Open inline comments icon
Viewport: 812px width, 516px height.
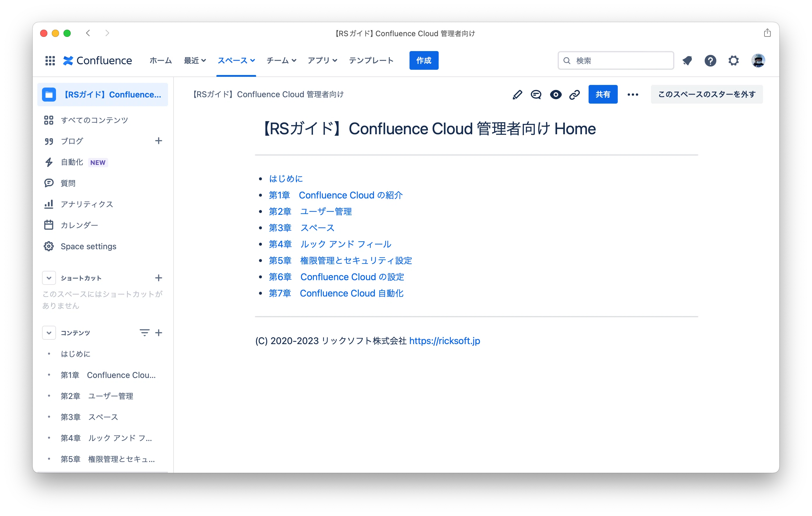536,95
